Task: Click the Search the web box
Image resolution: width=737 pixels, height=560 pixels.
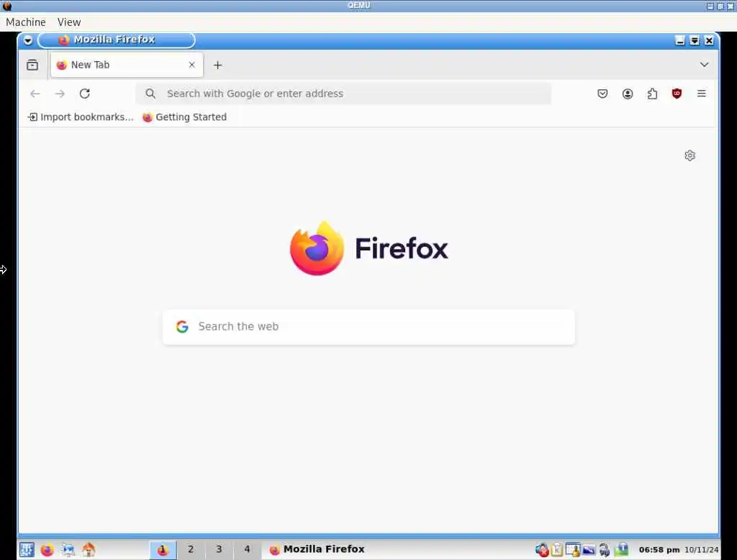Action: 368,327
